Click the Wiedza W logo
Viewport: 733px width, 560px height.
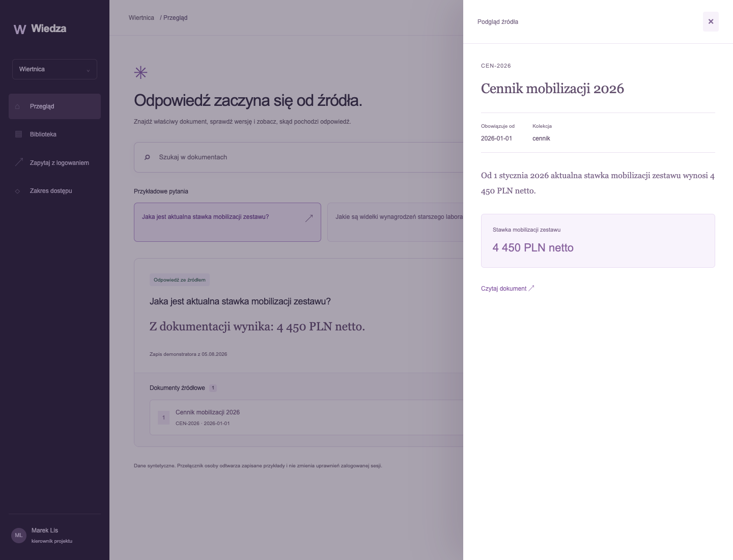point(20,29)
